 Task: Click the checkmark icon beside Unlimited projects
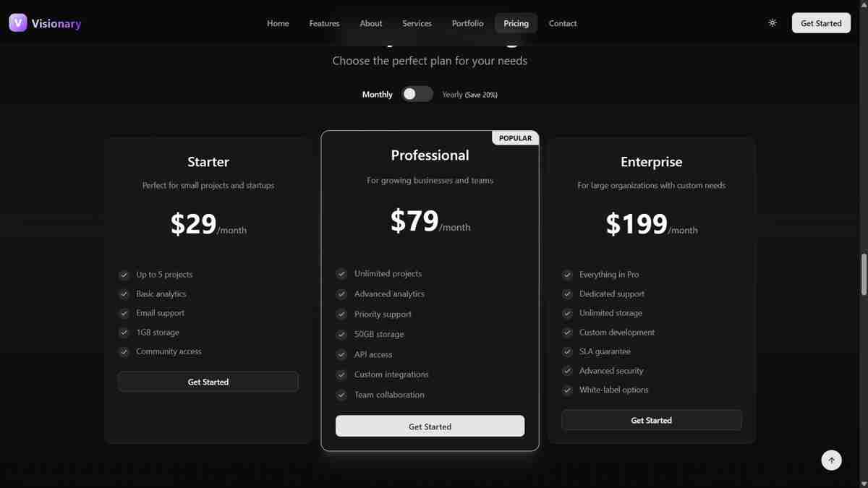point(341,274)
